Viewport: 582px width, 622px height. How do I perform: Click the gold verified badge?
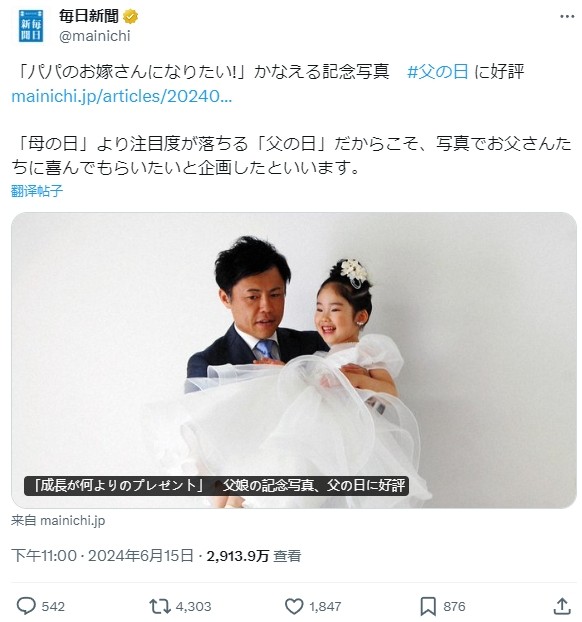131,17
